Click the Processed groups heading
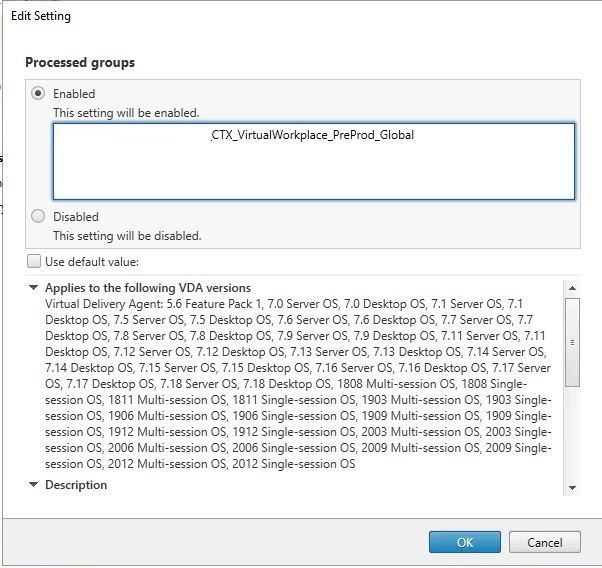The width and height of the screenshot is (602, 568). 80,62
